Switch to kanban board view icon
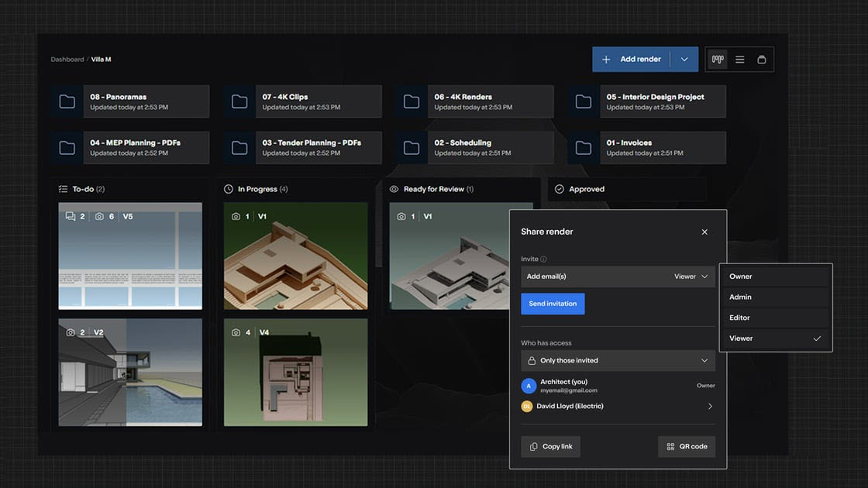 coord(718,60)
